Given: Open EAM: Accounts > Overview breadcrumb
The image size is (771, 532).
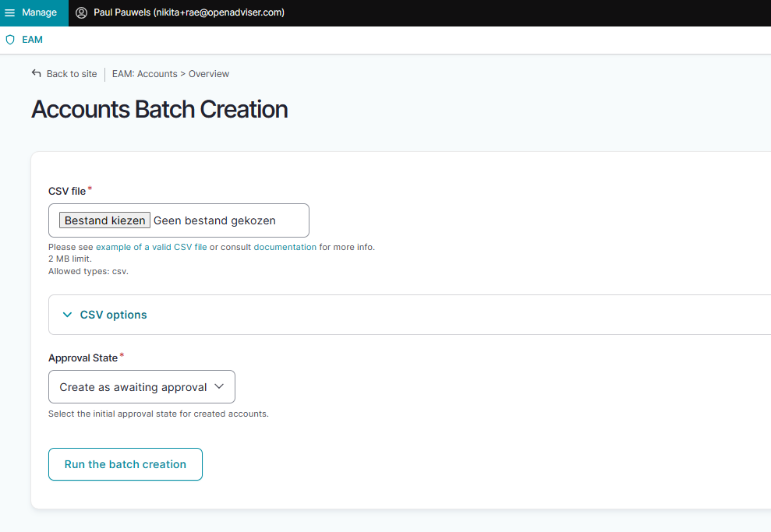Looking at the screenshot, I should click(x=171, y=74).
